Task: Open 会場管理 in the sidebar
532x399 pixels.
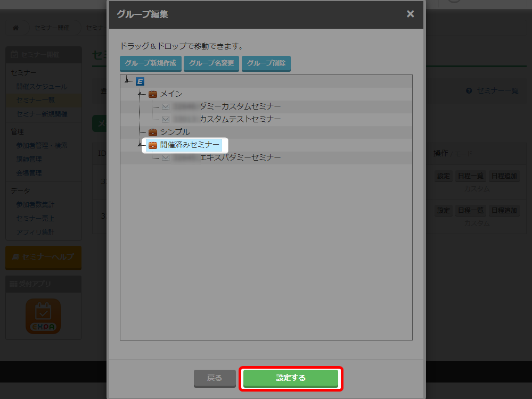Action: point(29,173)
